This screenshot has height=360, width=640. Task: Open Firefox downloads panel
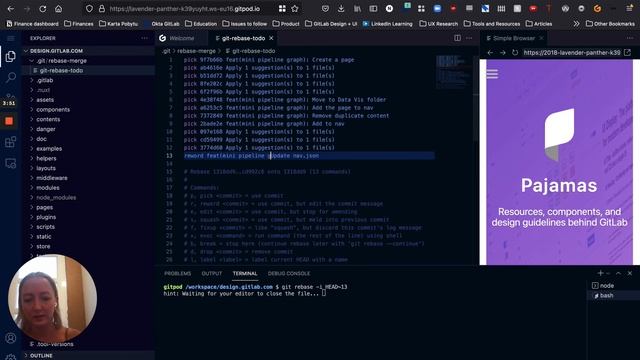click(341, 9)
